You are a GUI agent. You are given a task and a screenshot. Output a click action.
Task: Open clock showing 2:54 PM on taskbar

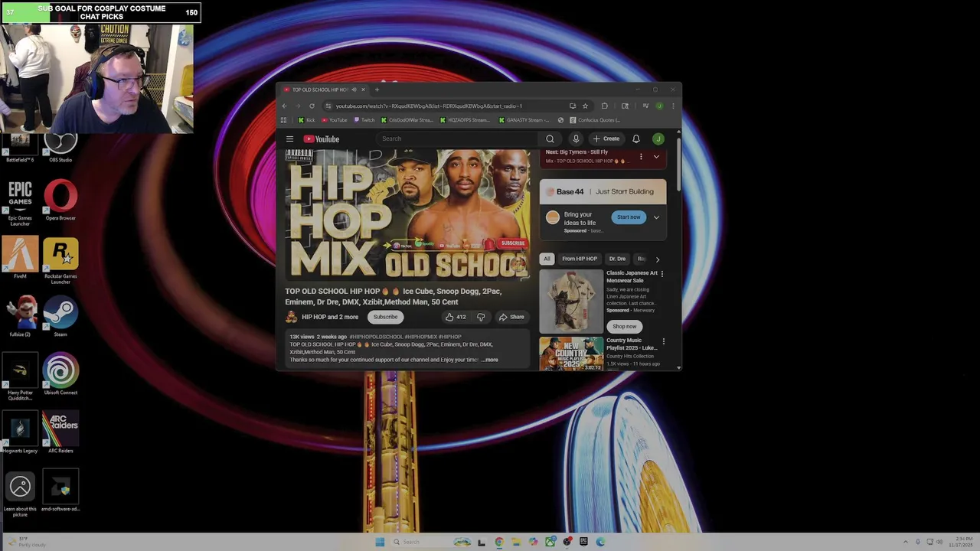(961, 542)
